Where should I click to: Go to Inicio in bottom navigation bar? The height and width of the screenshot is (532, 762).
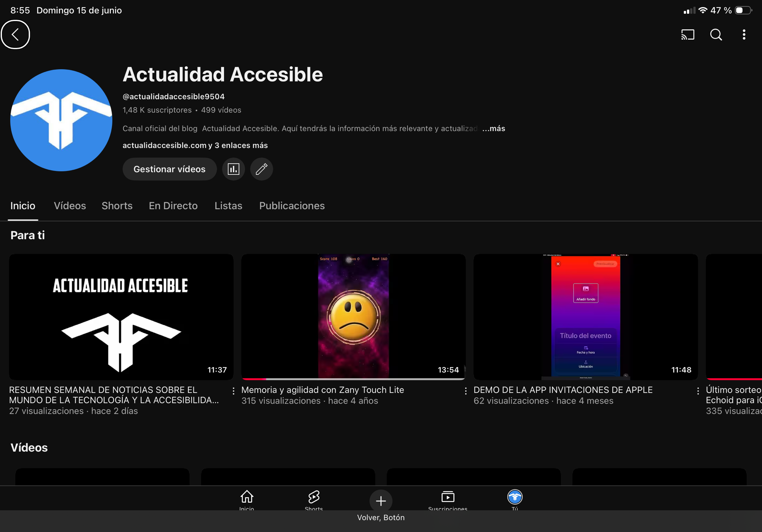click(x=247, y=500)
